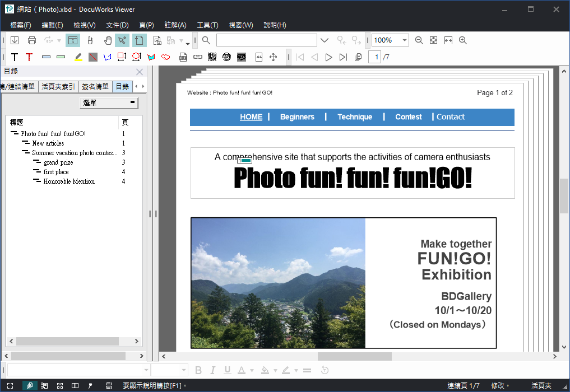Viewport: 570px width, 392px height.
Task: Click the 選單 button in the panel
Action: coord(109,103)
